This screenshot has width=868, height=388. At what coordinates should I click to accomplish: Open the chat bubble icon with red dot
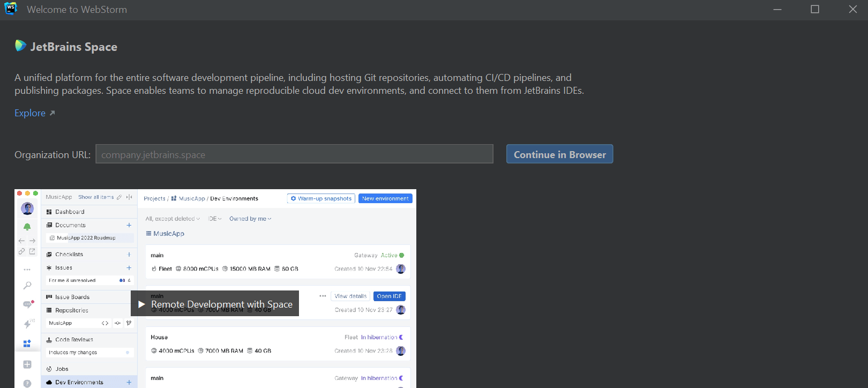[x=27, y=304]
